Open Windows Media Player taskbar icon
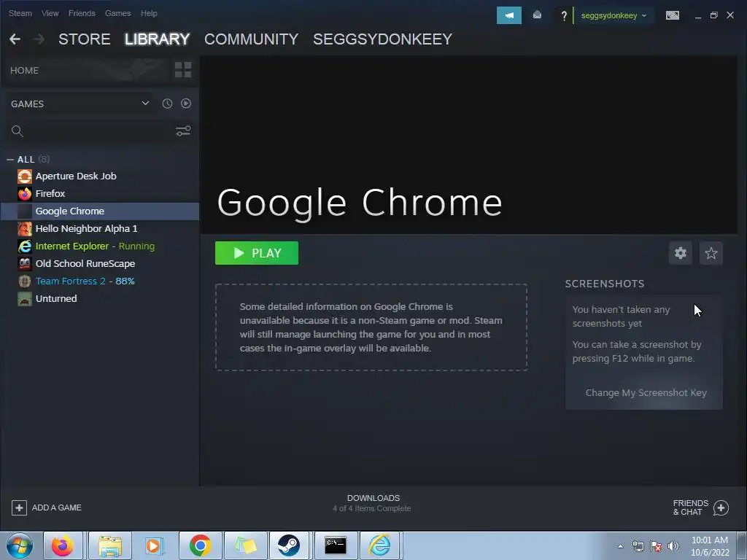The height and width of the screenshot is (560, 747). (x=155, y=545)
